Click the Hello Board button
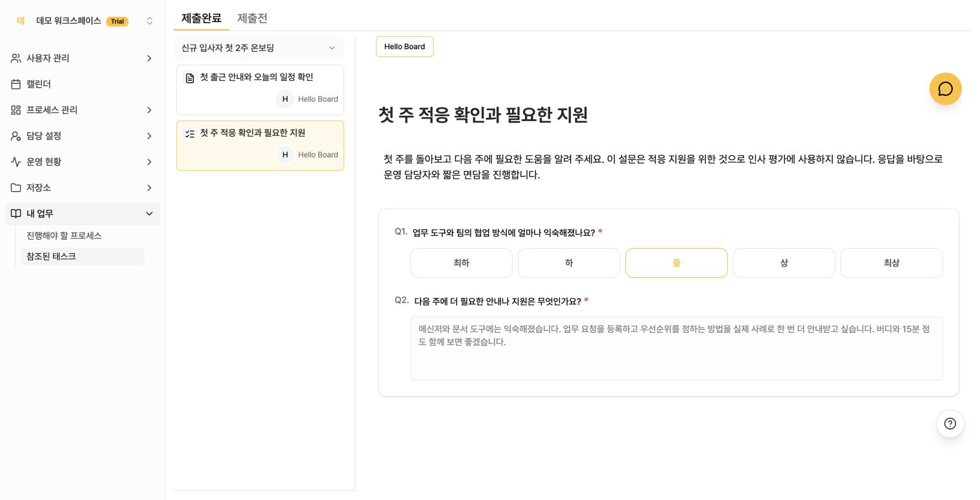This screenshot has width=980, height=500. [x=404, y=47]
